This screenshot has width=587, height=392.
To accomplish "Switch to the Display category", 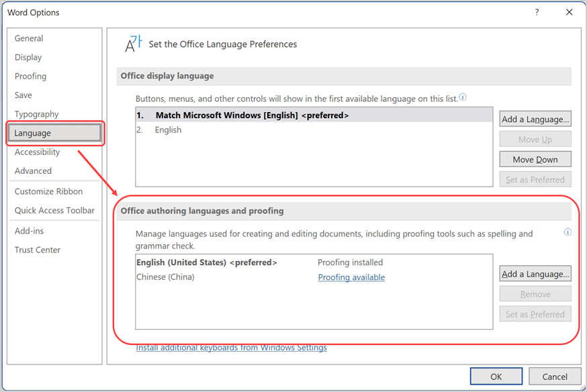I will [x=28, y=57].
